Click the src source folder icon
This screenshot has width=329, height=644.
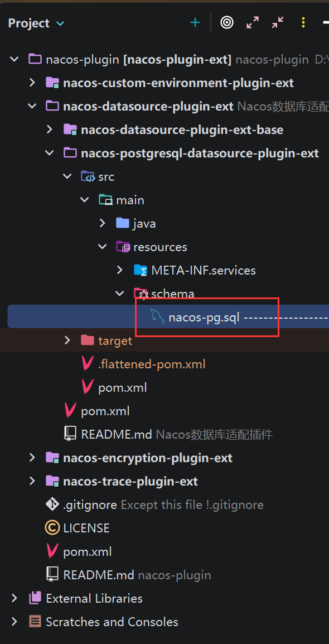[88, 176]
